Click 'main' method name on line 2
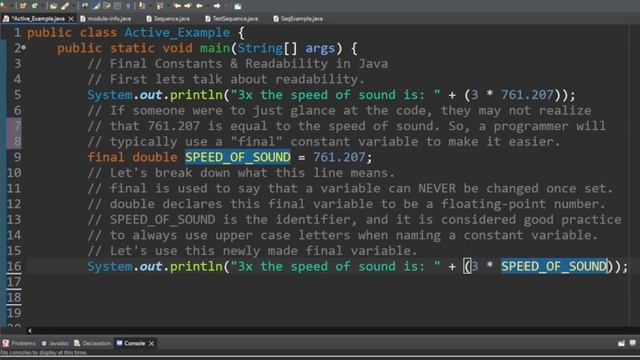 [x=215, y=48]
